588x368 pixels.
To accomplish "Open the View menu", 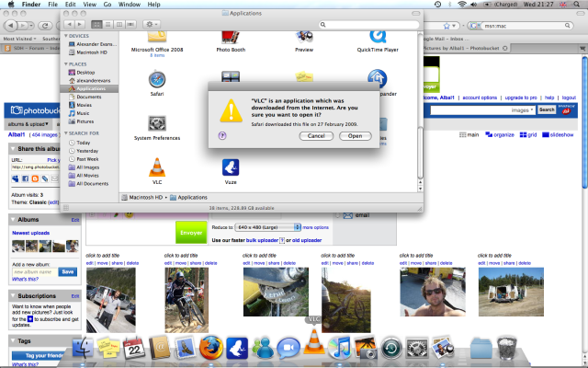I will 90,5.
